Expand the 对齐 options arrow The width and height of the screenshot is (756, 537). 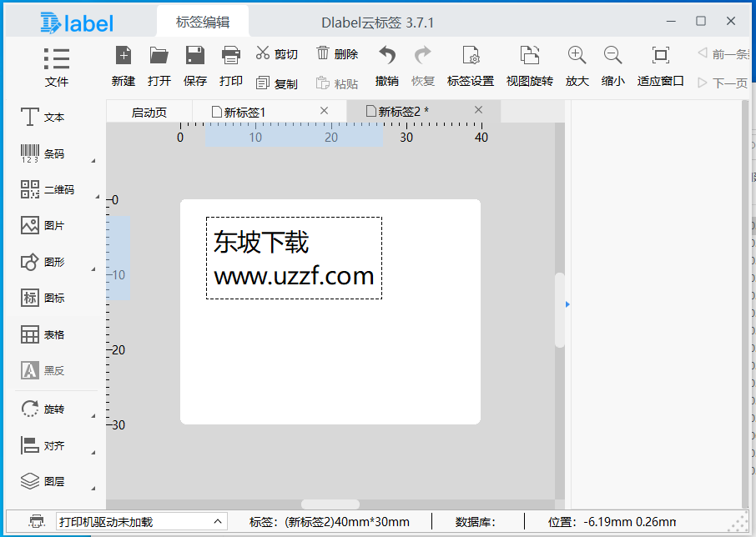coord(93,452)
